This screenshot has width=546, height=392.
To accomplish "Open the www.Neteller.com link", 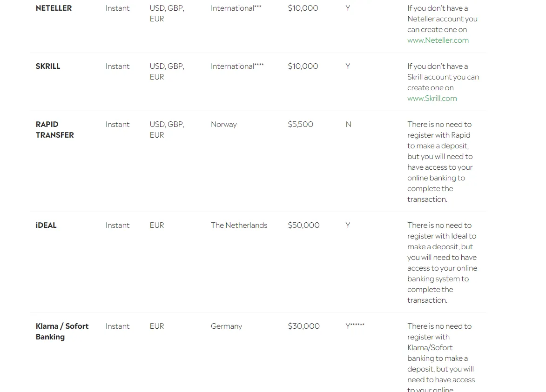I will pos(438,40).
